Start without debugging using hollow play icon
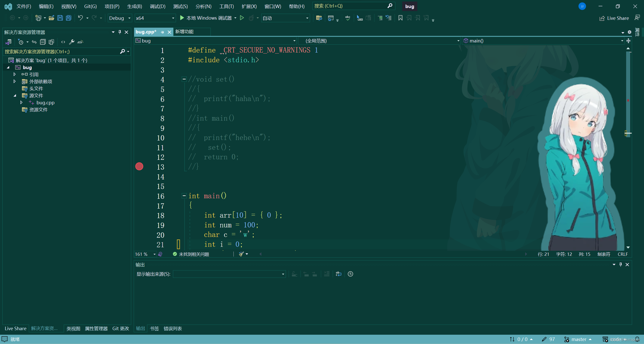 (242, 18)
